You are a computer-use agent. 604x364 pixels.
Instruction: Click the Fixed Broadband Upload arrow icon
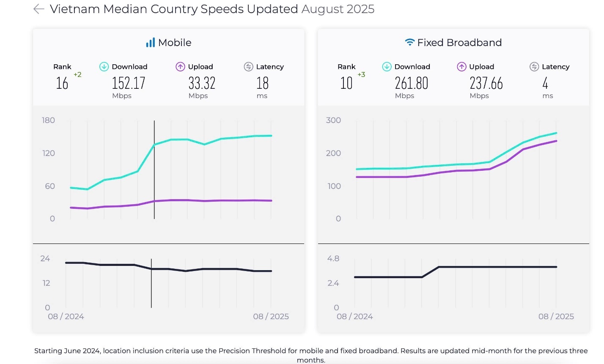pyautogui.click(x=461, y=67)
